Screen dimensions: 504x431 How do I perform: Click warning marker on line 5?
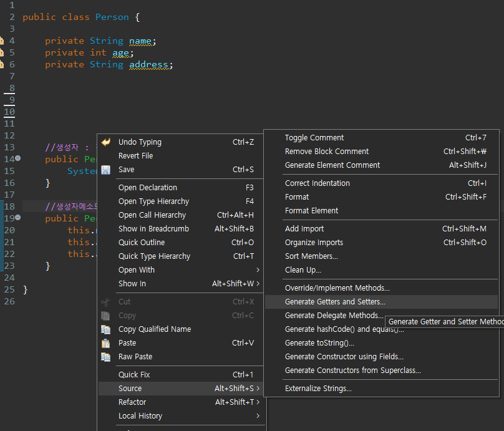(2, 53)
